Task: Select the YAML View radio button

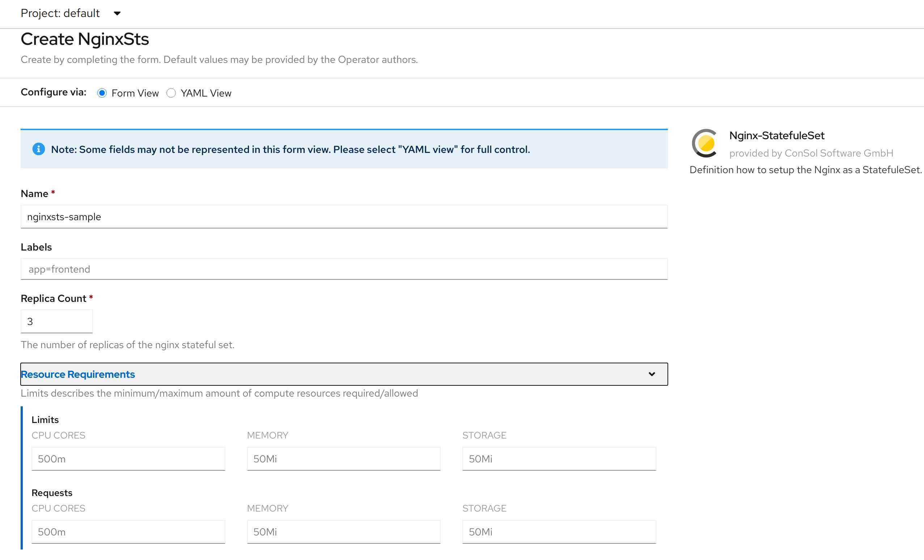Action: (x=171, y=93)
